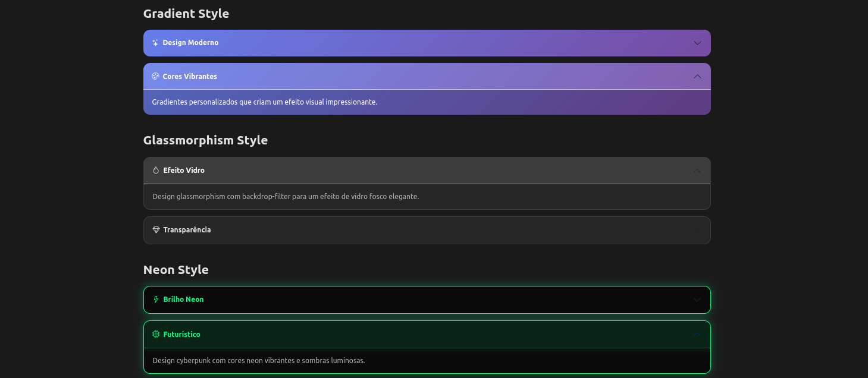Collapse the Futurístico neon panel
The height and width of the screenshot is (378, 868).
coord(427,334)
